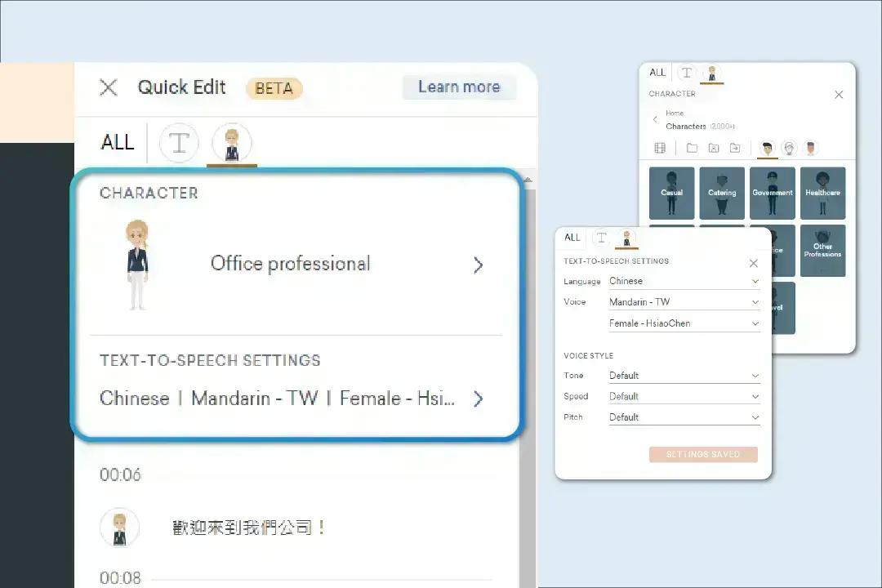Viewport: 882px width, 588px height.
Task: Go back using the Characters breadcrumb arrow
Action: click(x=655, y=119)
